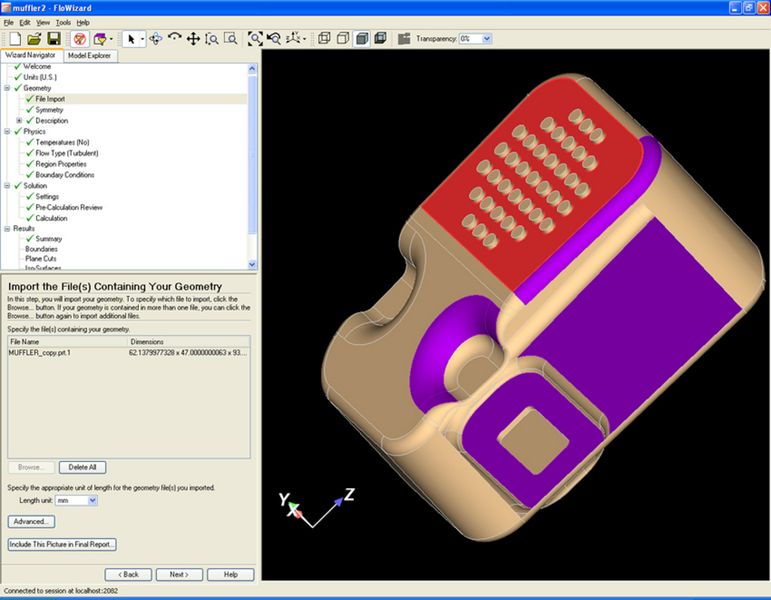Expand the Description tree node
Image resolution: width=771 pixels, height=600 pixels.
(x=19, y=120)
